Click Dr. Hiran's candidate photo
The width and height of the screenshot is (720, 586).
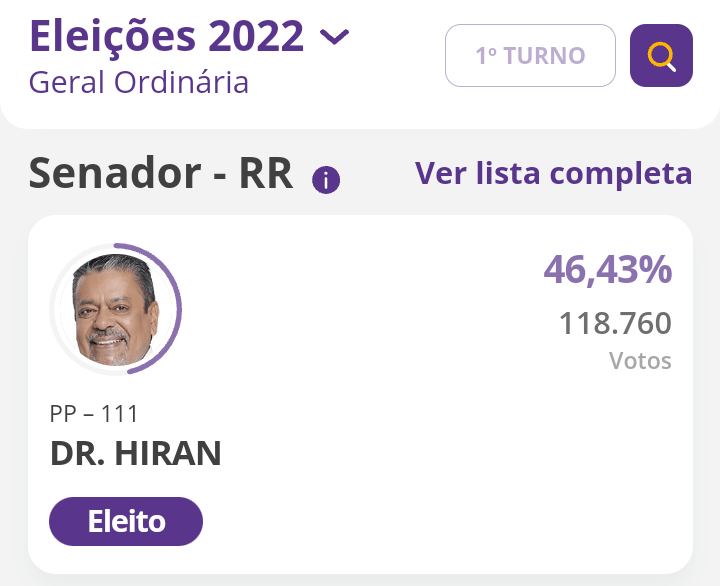[x=113, y=310]
